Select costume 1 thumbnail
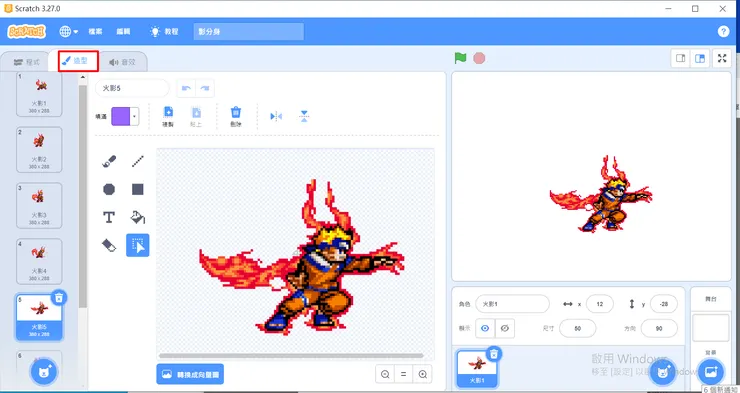 tap(39, 94)
